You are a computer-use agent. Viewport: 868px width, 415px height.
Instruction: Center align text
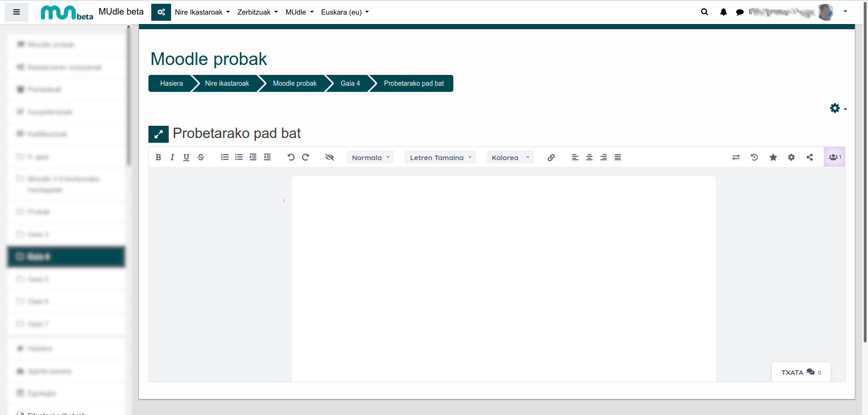click(x=589, y=157)
